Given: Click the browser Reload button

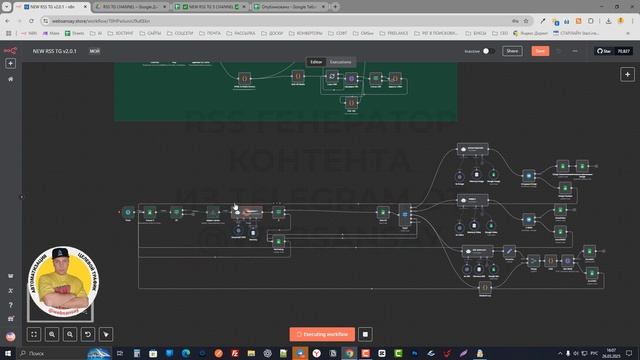Looking at the screenshot, I should coord(31,21).
